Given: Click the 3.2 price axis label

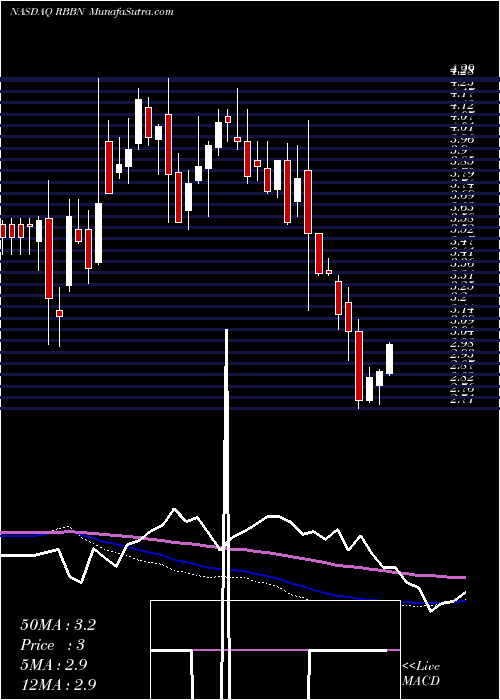Looking at the screenshot, I should (459, 298).
